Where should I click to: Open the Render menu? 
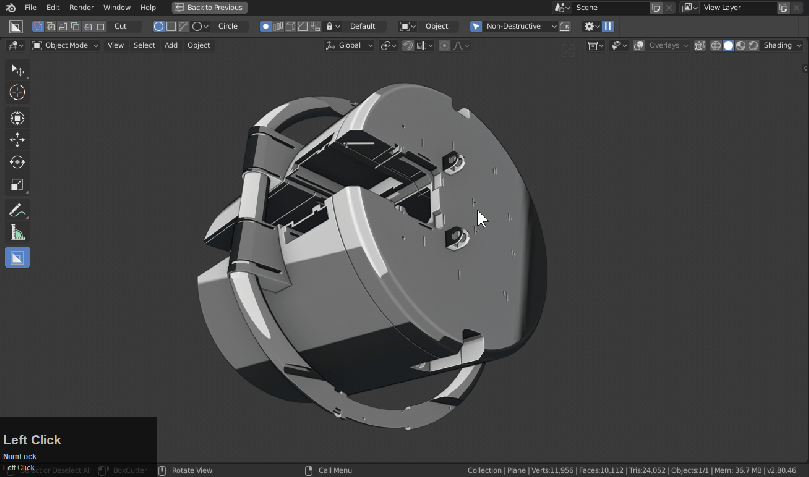click(x=82, y=7)
